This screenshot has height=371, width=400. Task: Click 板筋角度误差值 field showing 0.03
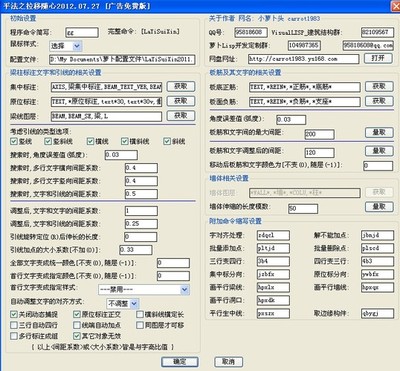pyautogui.click(x=291, y=119)
